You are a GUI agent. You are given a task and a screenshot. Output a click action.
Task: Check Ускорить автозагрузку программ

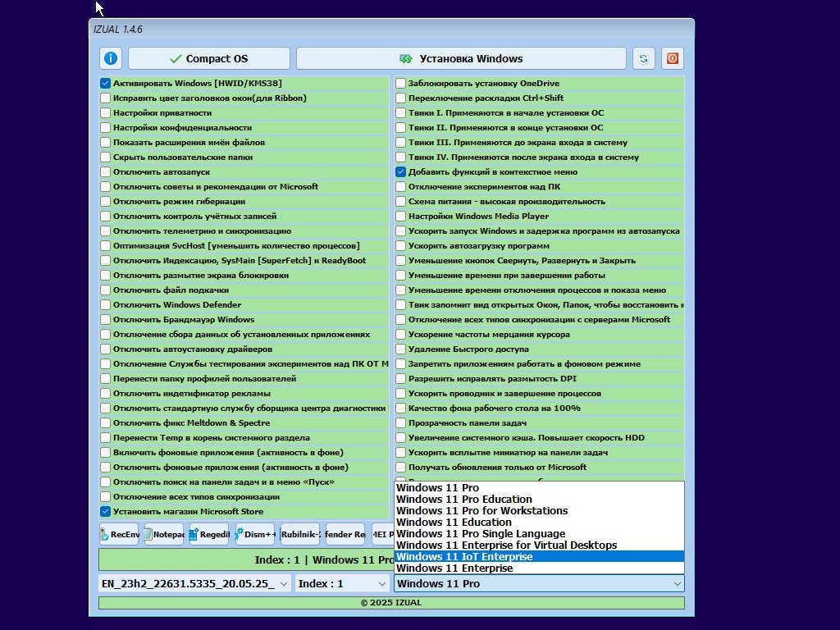pos(400,246)
